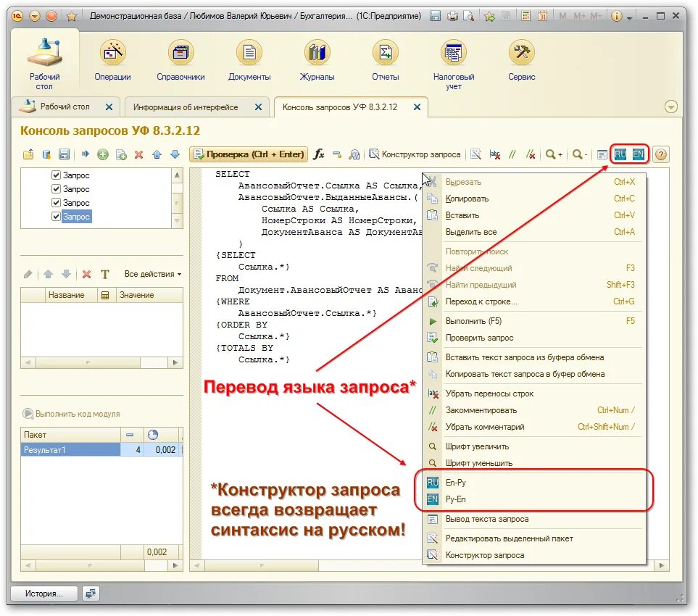Image resolution: width=698 pixels, height=616 pixels.
Task: Decrease font with magnifier minus icon
Action: pos(580,154)
